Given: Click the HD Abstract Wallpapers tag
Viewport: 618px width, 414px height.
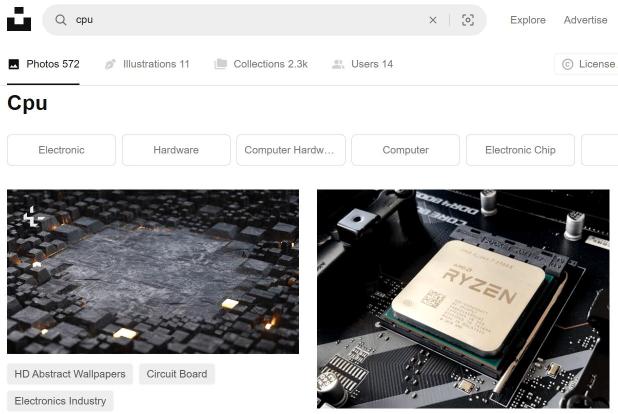Looking at the screenshot, I should pos(70,374).
